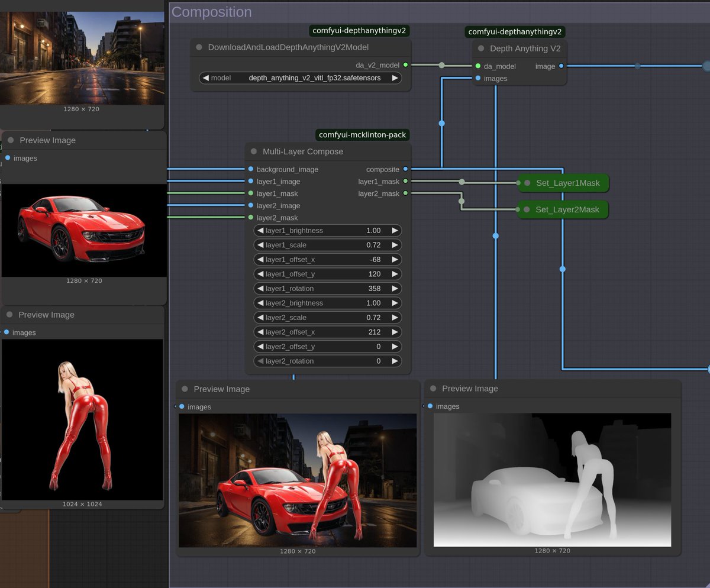Increase layer1_brightness with the right arrow
710x588 pixels.
[x=395, y=230]
